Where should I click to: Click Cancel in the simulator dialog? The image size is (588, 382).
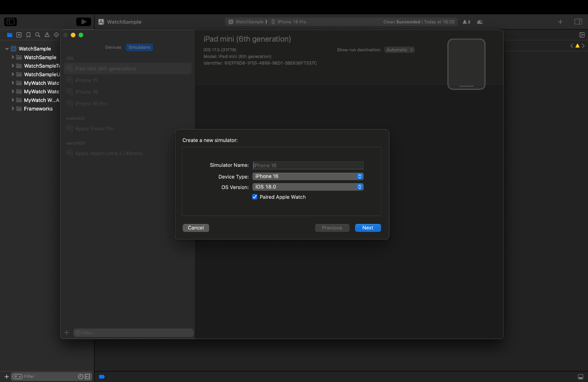tap(196, 228)
